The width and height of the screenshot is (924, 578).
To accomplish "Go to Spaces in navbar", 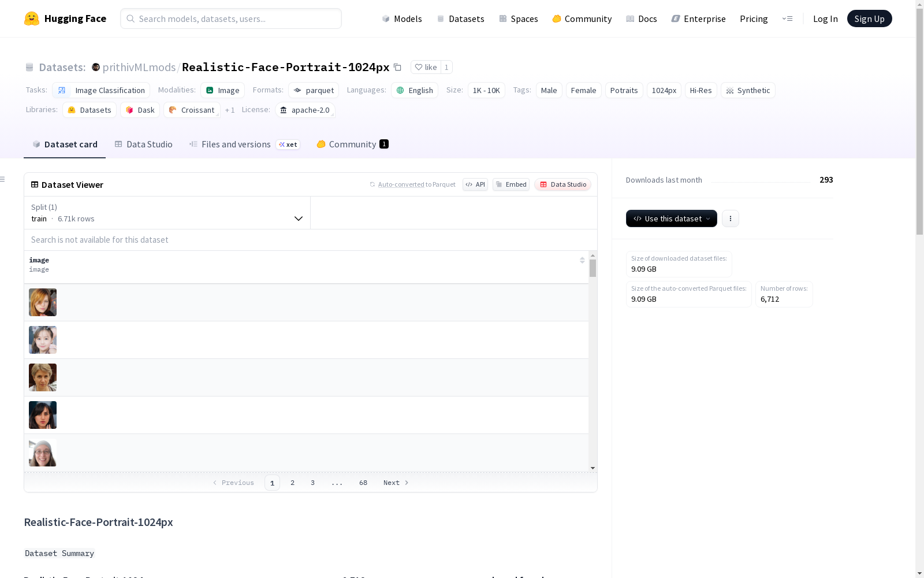I will click(519, 18).
